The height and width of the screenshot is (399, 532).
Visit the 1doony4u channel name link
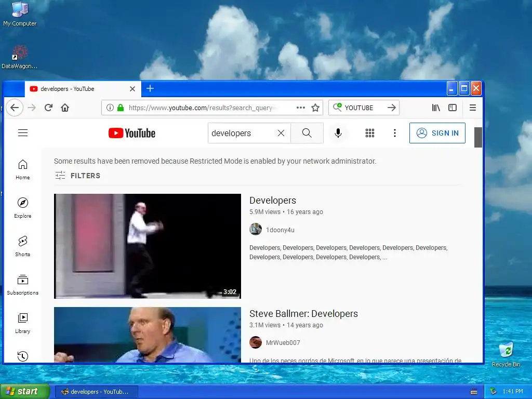[x=280, y=230]
